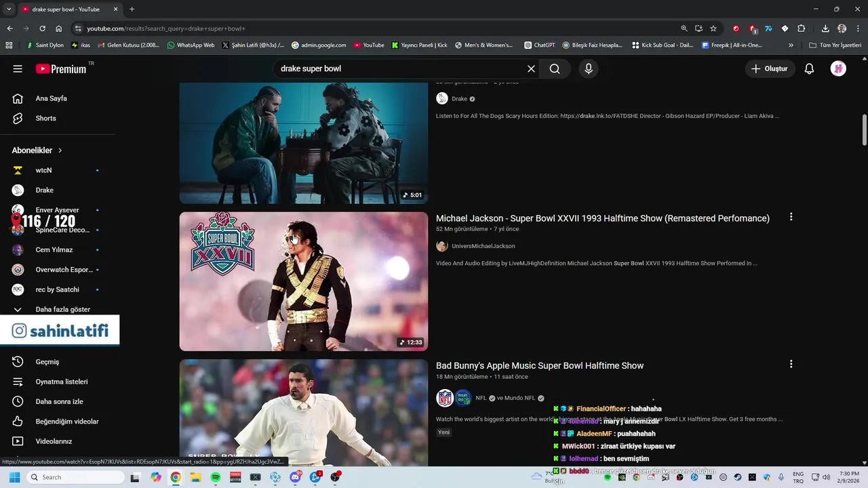Image resolution: width=868 pixels, height=488 pixels.
Task: Open the taskbar clock and date
Action: [x=849, y=477]
